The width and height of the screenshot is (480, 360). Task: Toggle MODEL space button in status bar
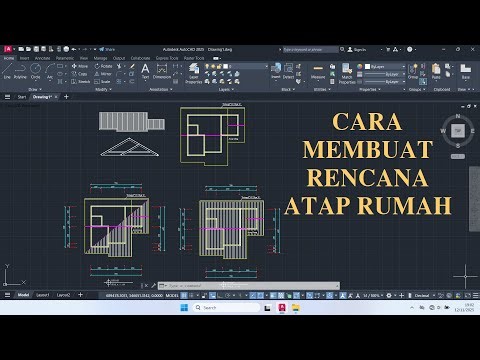(x=172, y=295)
